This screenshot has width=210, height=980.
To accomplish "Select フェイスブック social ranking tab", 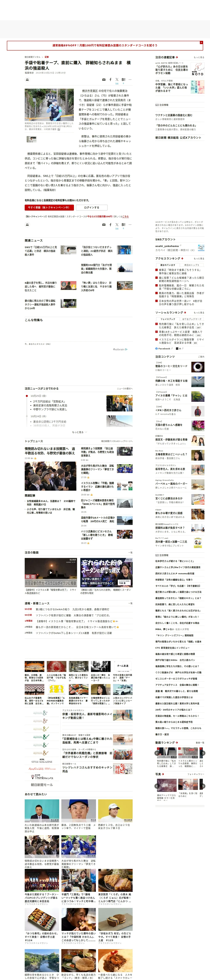I will (168, 319).
